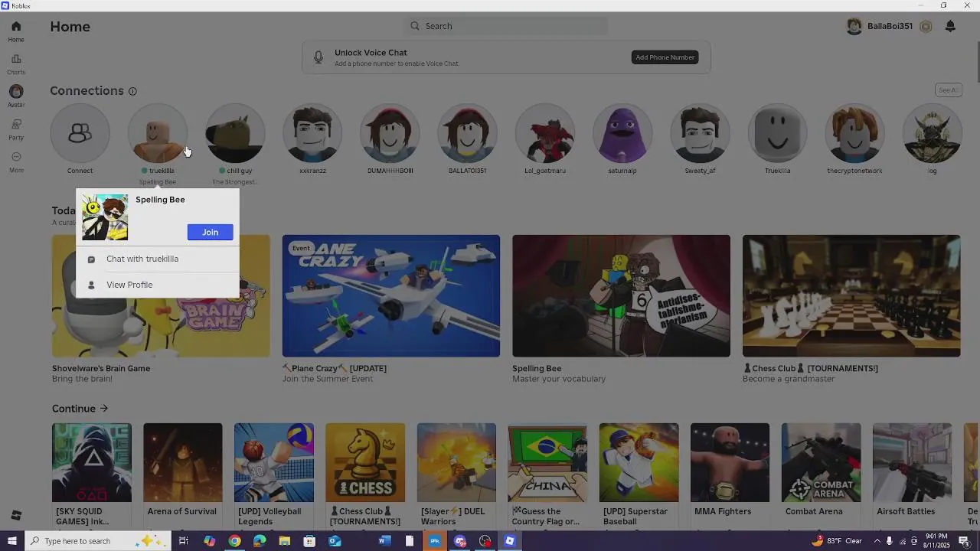Open Word from taskbar

coord(384,541)
